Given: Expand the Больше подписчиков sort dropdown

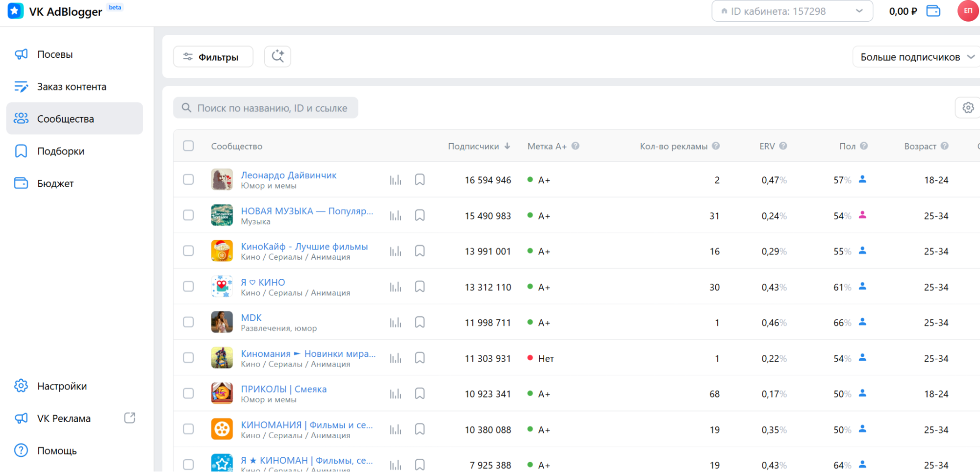Looking at the screenshot, I should click(916, 57).
